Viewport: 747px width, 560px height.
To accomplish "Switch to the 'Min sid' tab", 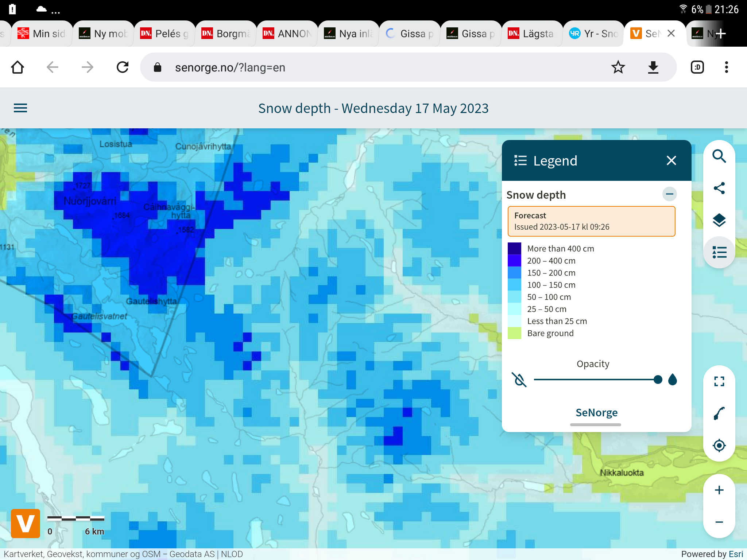I will point(42,34).
